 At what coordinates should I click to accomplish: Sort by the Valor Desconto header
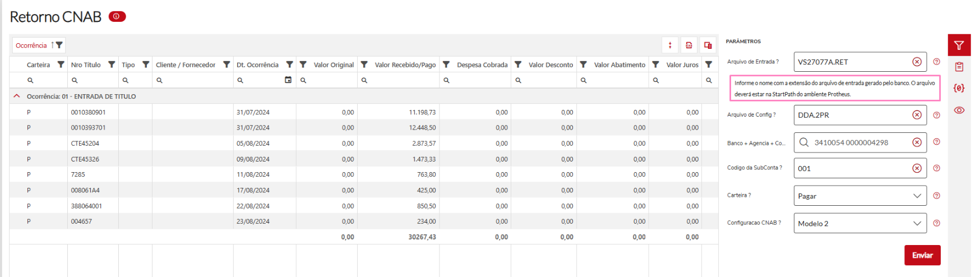[551, 65]
